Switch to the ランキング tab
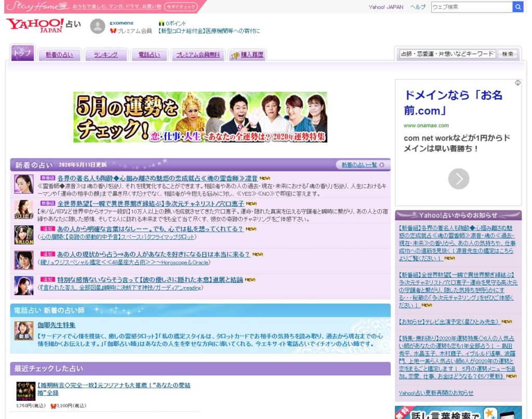The width and height of the screenshot is (532, 419). [106, 55]
